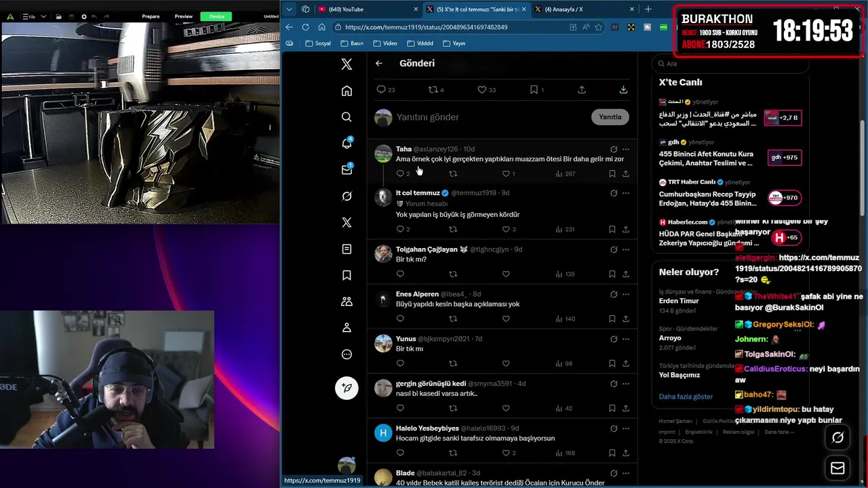868x488 pixels.
Task: Open the Video bookmarks folder
Action: tap(385, 43)
